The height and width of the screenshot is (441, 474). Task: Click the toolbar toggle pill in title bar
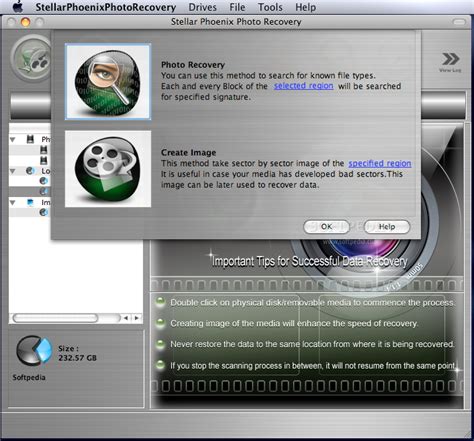pyautogui.click(x=459, y=22)
